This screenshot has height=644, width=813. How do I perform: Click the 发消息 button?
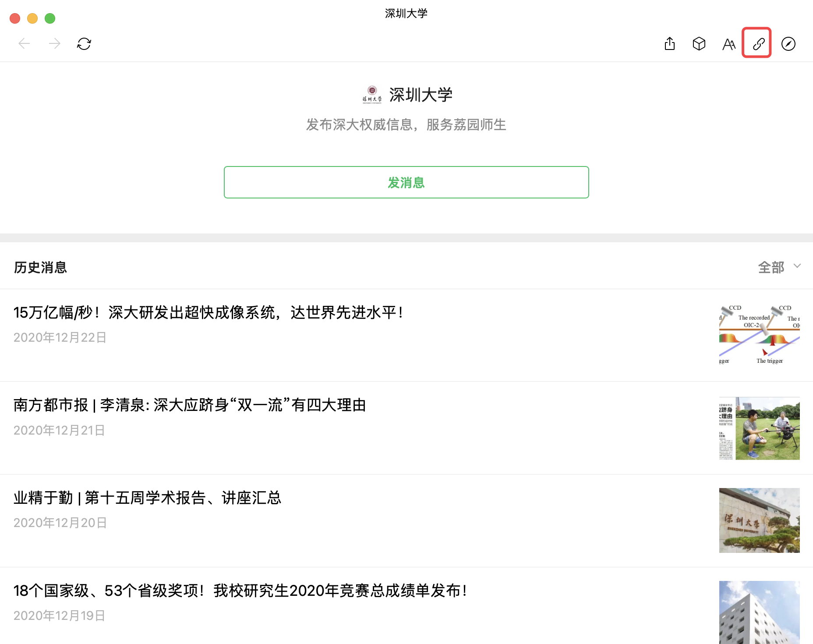point(406,182)
